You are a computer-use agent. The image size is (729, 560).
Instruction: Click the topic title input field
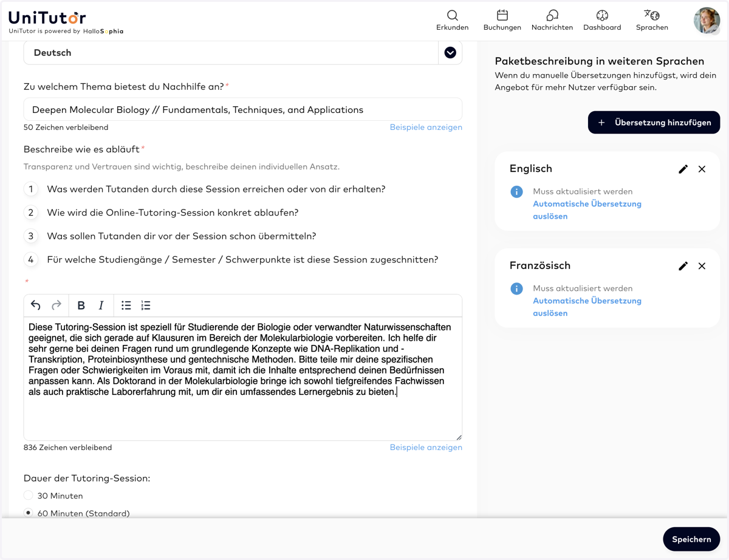tap(243, 110)
